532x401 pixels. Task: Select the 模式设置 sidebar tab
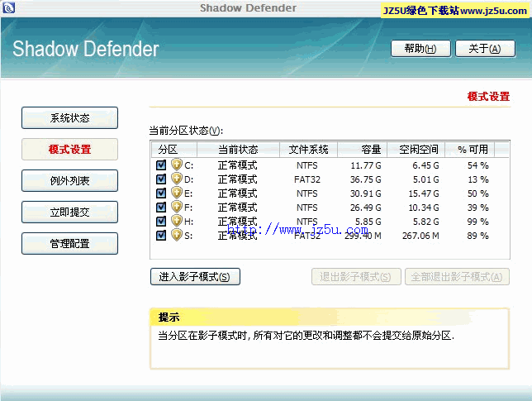pos(69,149)
